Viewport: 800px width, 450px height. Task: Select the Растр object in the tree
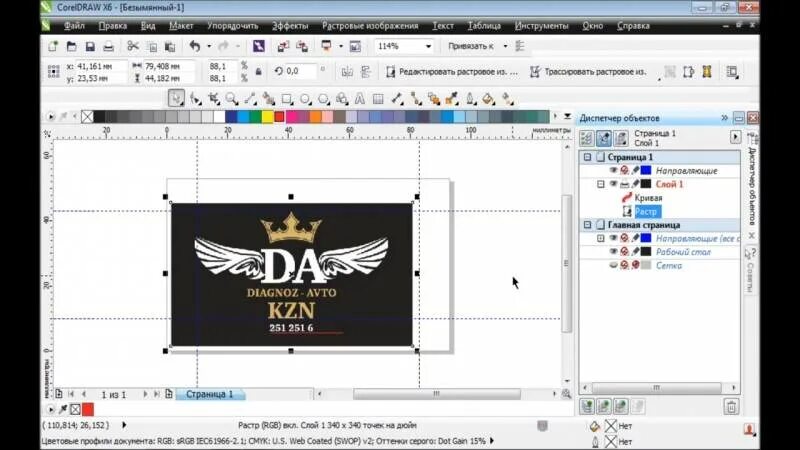[647, 211]
